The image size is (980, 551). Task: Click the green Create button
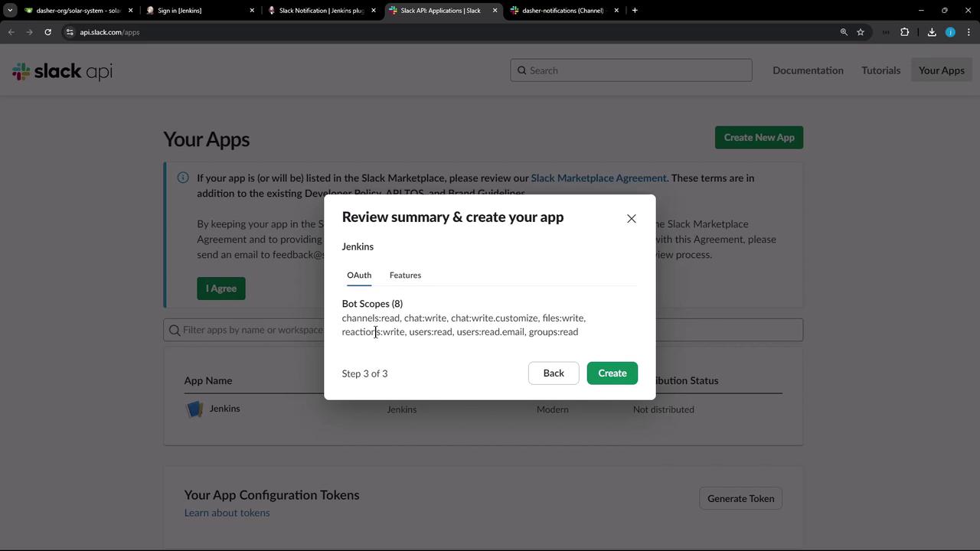tap(612, 373)
